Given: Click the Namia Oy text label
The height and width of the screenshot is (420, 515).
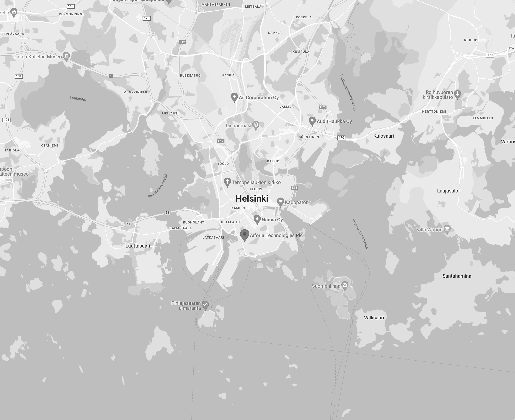Looking at the screenshot, I should [272, 220].
